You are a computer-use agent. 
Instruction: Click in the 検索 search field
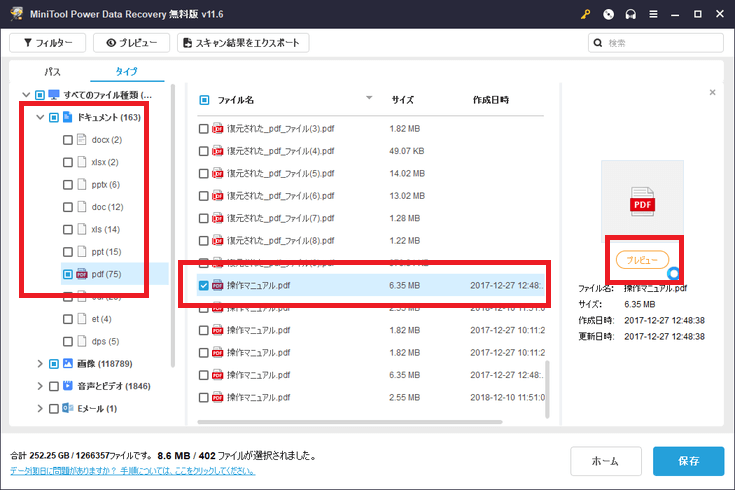click(x=660, y=43)
